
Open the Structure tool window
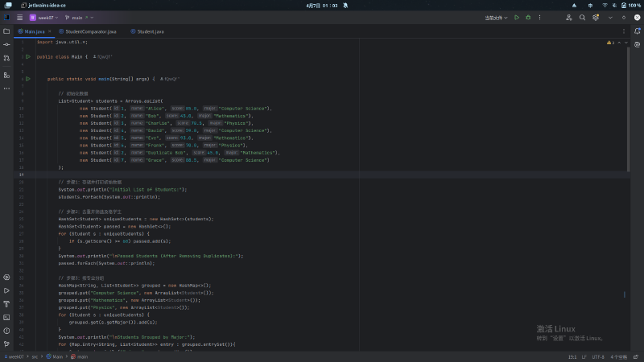(x=6, y=75)
